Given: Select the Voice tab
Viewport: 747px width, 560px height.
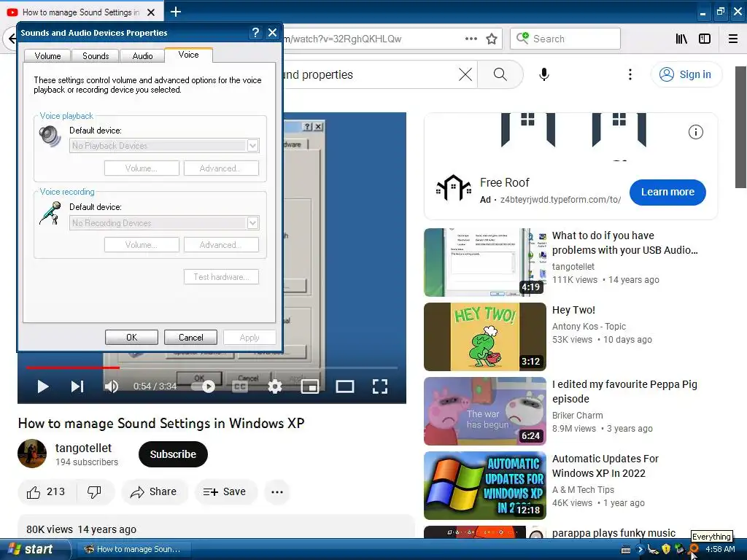Looking at the screenshot, I should click(x=189, y=55).
